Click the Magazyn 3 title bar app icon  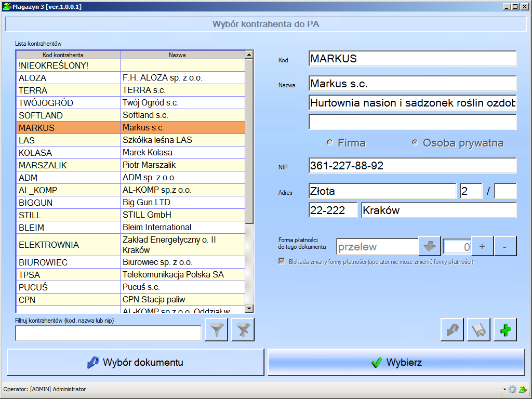(x=7, y=7)
